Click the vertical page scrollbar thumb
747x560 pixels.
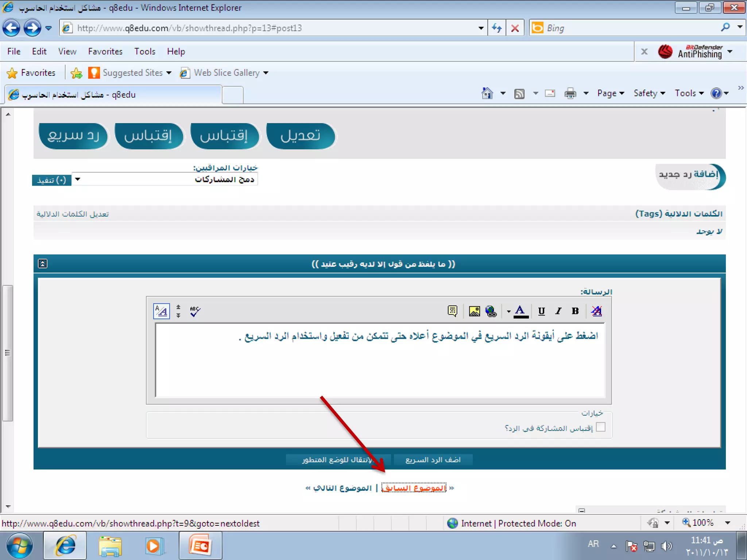click(x=8, y=353)
